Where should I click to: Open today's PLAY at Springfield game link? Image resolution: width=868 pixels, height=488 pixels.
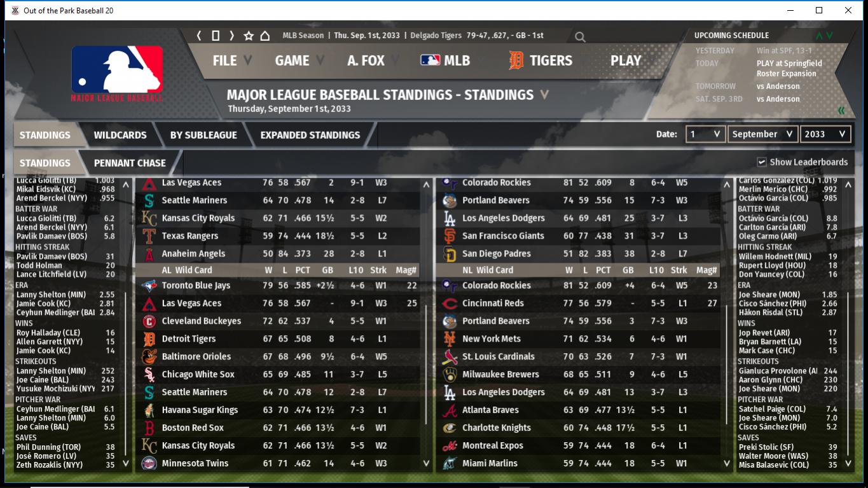pos(789,64)
